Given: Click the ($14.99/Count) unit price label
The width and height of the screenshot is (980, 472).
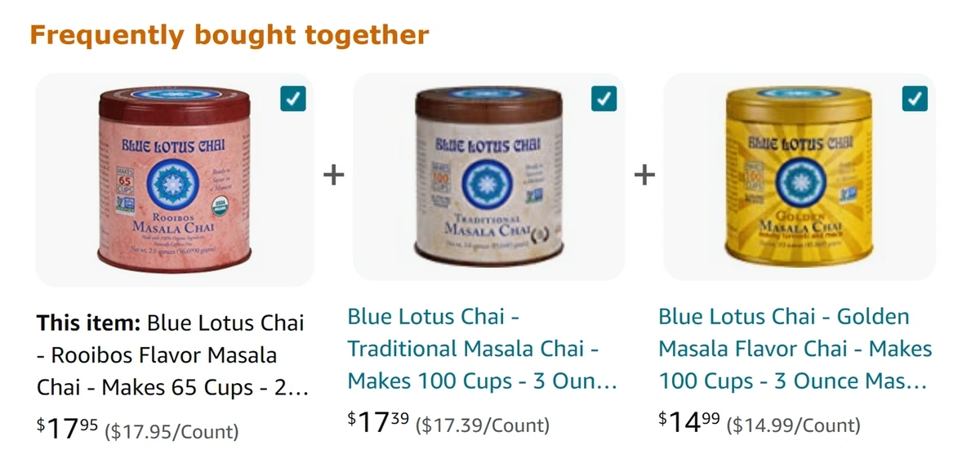Looking at the screenshot, I should click(x=794, y=425).
